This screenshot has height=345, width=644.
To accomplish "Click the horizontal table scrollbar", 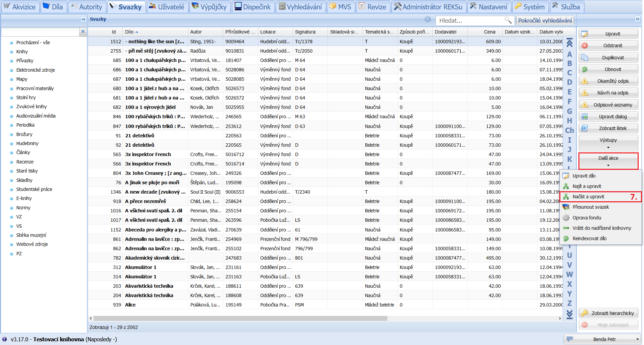I will click(x=240, y=318).
